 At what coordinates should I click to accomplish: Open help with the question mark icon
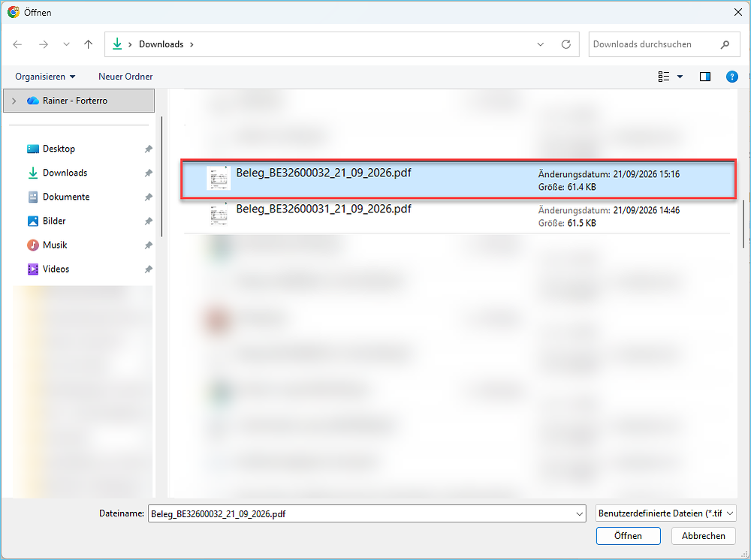(x=731, y=77)
